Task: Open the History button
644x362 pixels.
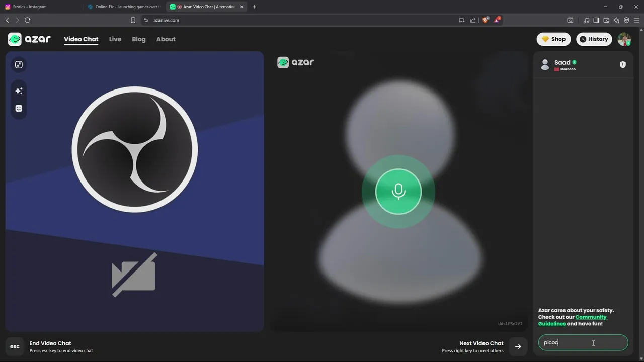Action: pos(594,39)
